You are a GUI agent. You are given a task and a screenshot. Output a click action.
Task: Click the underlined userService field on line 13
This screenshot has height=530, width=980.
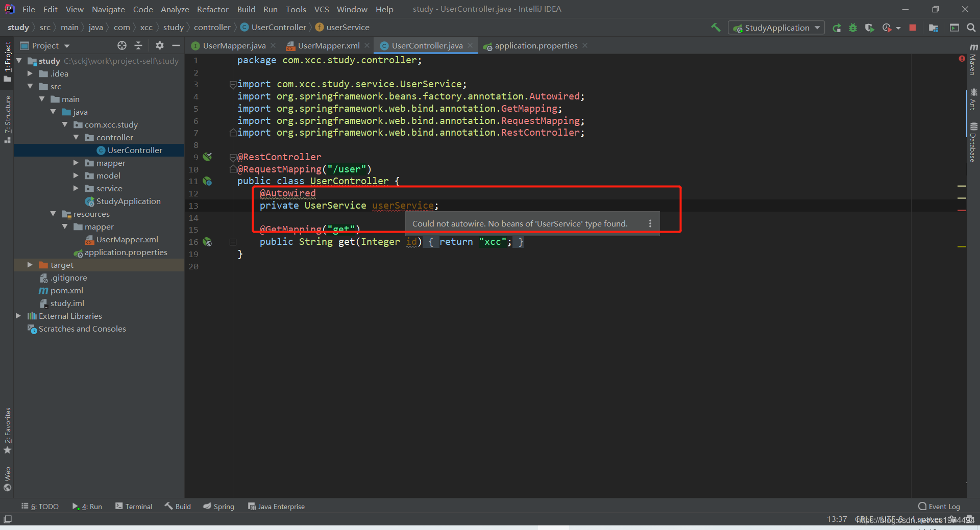403,206
